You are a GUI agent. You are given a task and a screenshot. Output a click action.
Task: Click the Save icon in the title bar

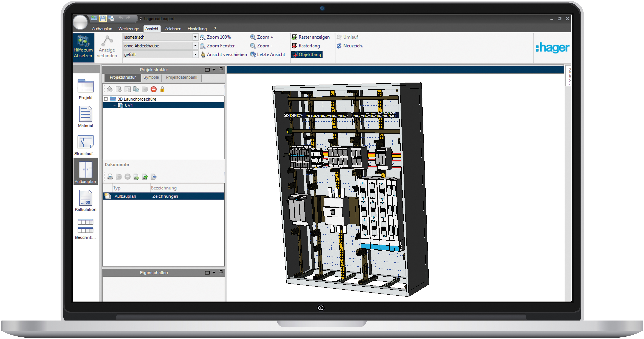coord(103,18)
